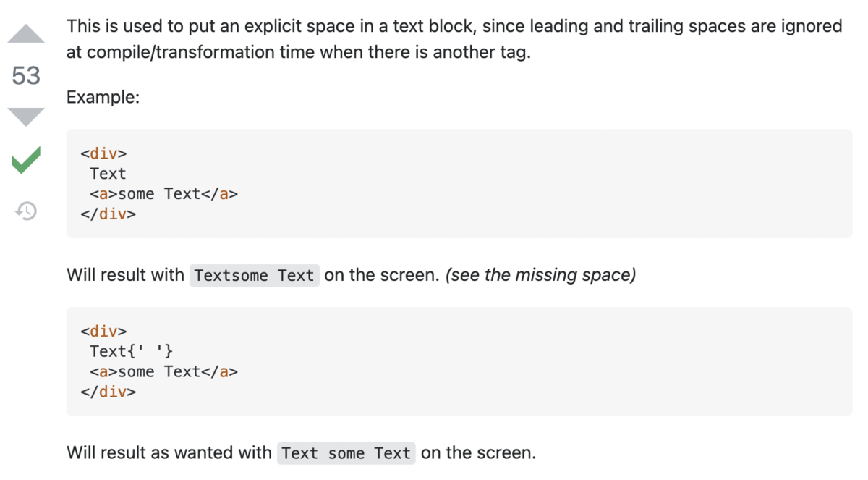
Task: Upvote this answer with the up arrow
Action: 26,33
